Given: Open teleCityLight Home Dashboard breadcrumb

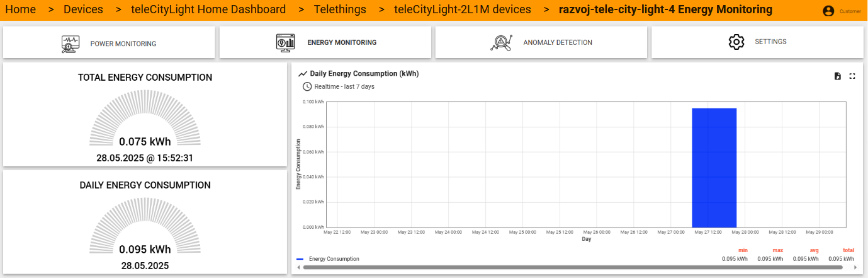Looking at the screenshot, I should click(x=208, y=9).
